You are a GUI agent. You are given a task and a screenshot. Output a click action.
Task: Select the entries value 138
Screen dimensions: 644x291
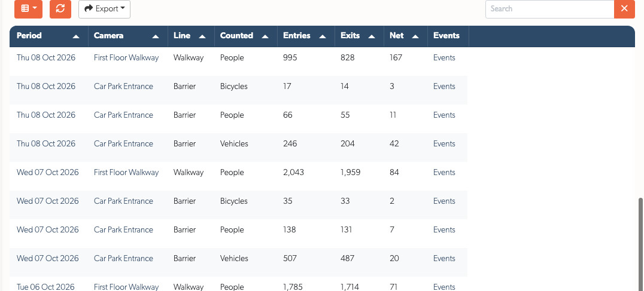[289, 230]
